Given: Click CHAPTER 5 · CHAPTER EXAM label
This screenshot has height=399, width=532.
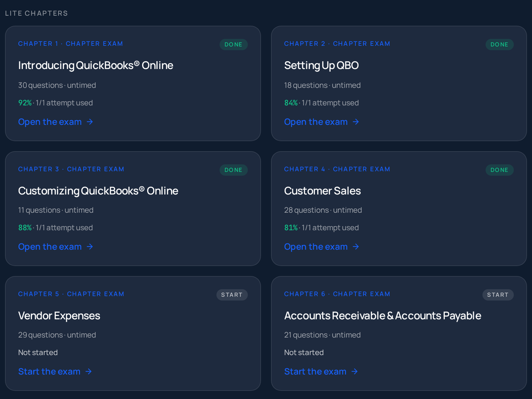Looking at the screenshot, I should tap(71, 294).
